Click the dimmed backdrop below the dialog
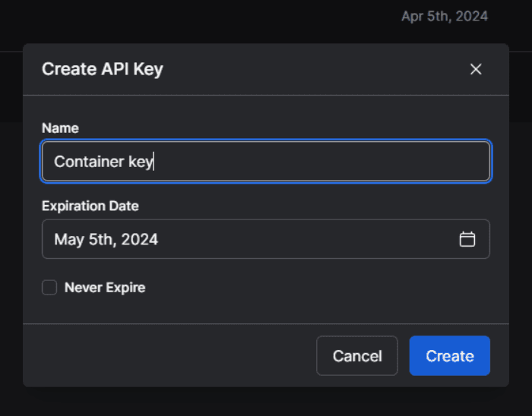The width and height of the screenshot is (532, 416). click(266, 402)
